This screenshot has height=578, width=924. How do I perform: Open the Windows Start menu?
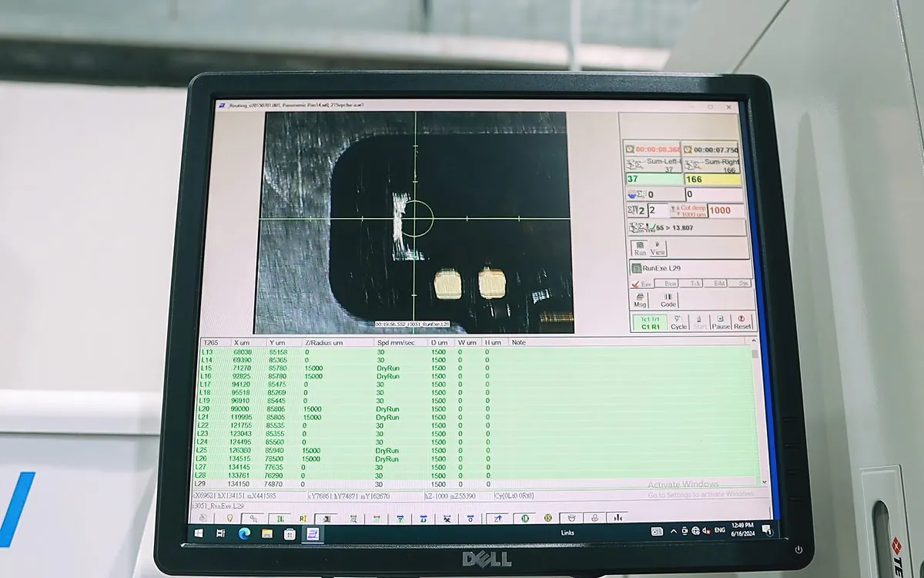coord(199,533)
